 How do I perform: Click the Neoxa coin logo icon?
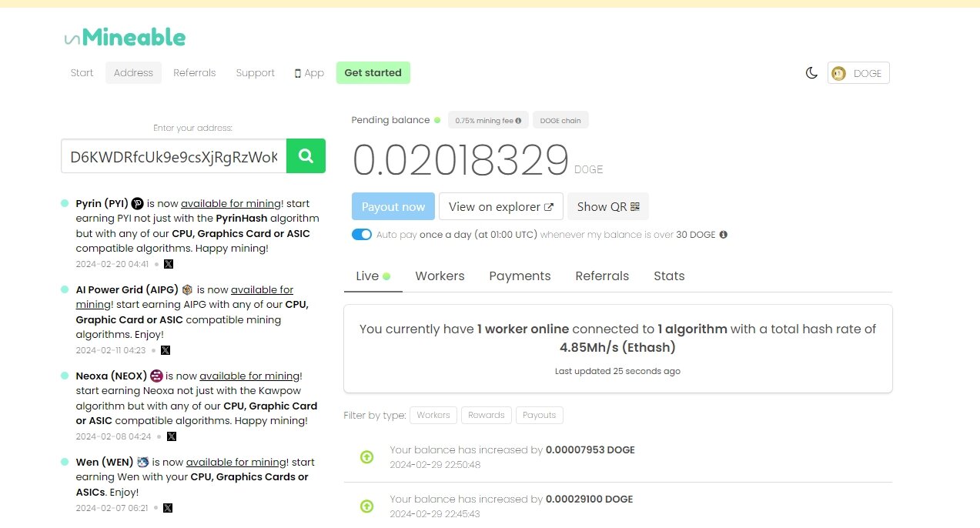click(x=156, y=376)
